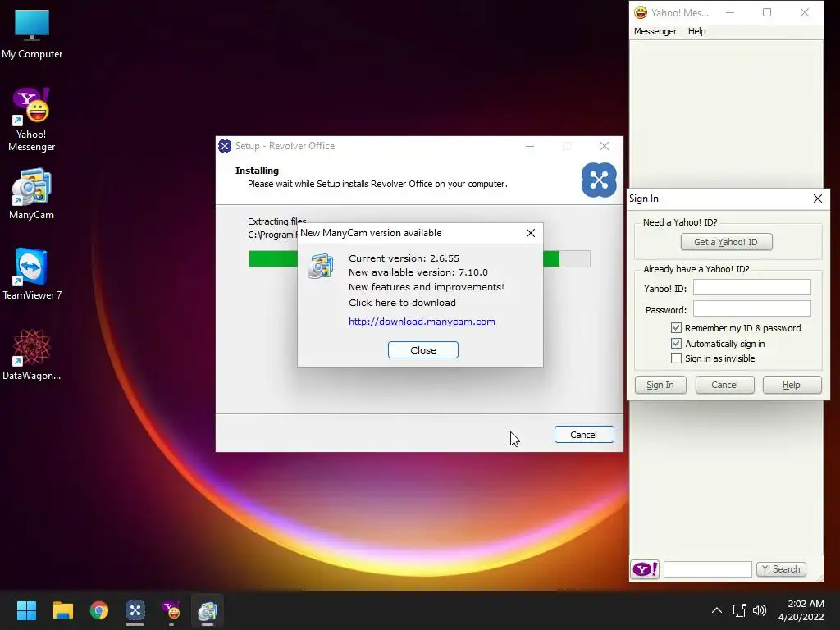Cancel the Yahoo Sign In dialog
The height and width of the screenshot is (630, 840).
pos(724,385)
